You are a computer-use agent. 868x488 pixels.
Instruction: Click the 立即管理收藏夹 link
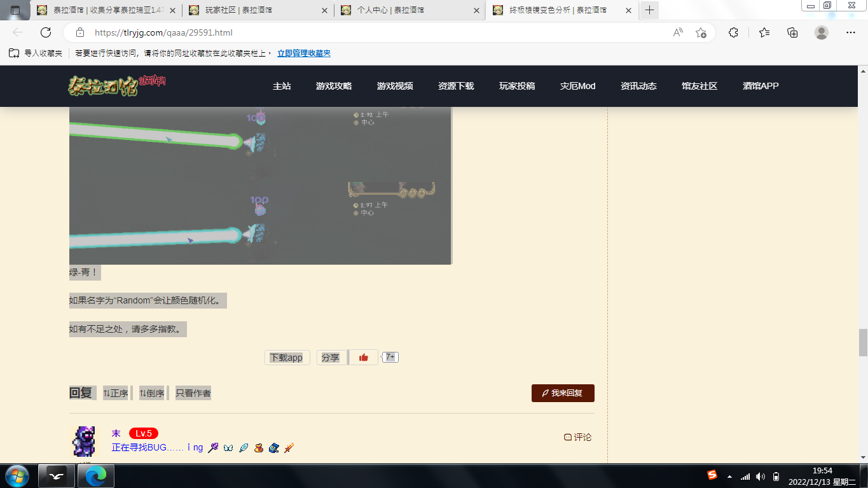[x=304, y=53]
